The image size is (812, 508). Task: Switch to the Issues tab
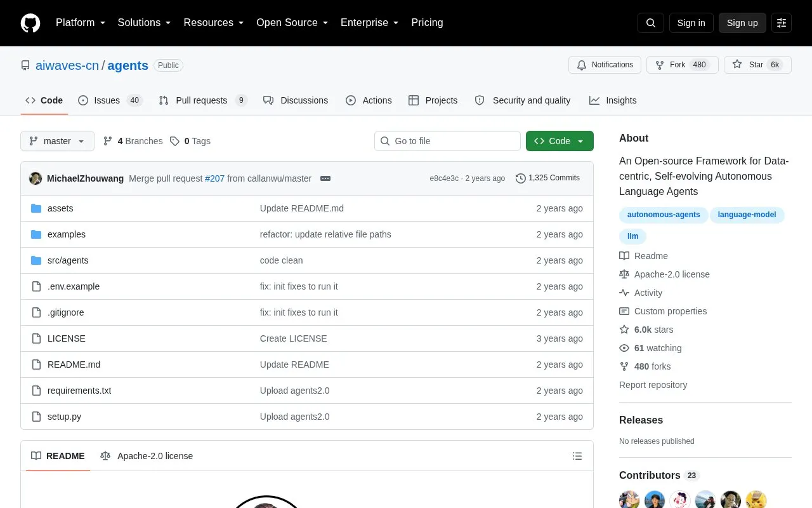110,100
